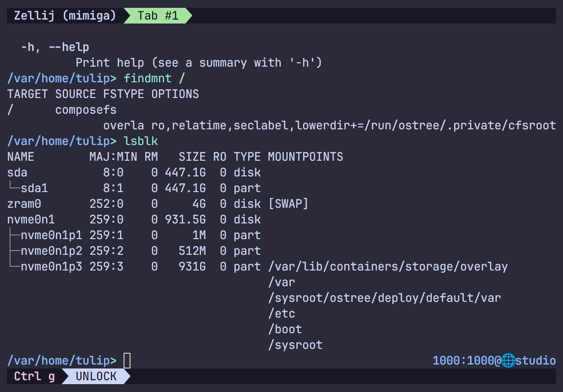
Task: Click the Ctrl g keybinding hint
Action: click(x=34, y=376)
